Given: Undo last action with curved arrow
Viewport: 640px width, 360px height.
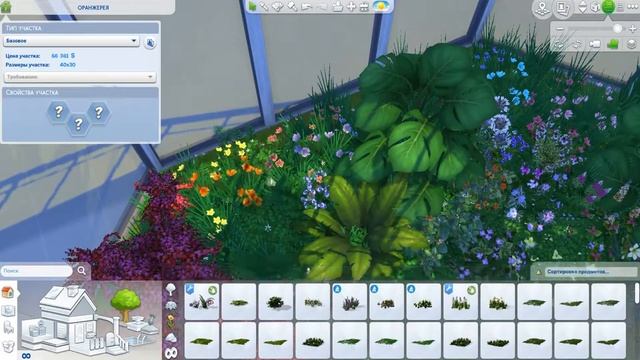Looking at the screenshot, I should click(x=307, y=7).
